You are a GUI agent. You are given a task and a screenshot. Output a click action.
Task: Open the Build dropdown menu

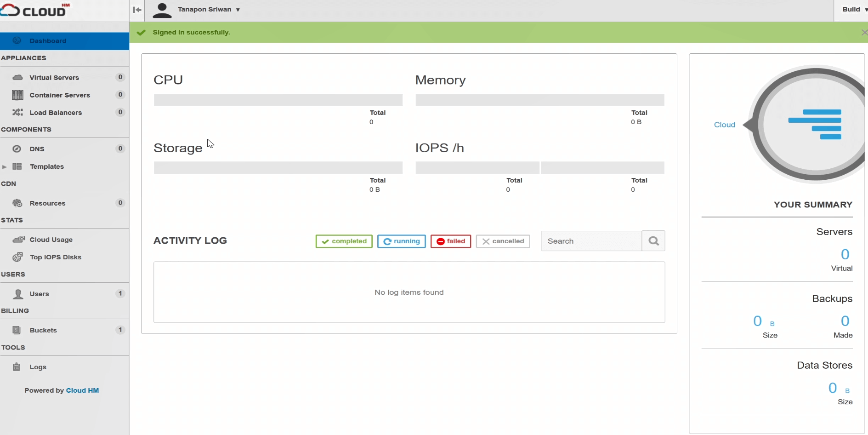[x=853, y=10]
